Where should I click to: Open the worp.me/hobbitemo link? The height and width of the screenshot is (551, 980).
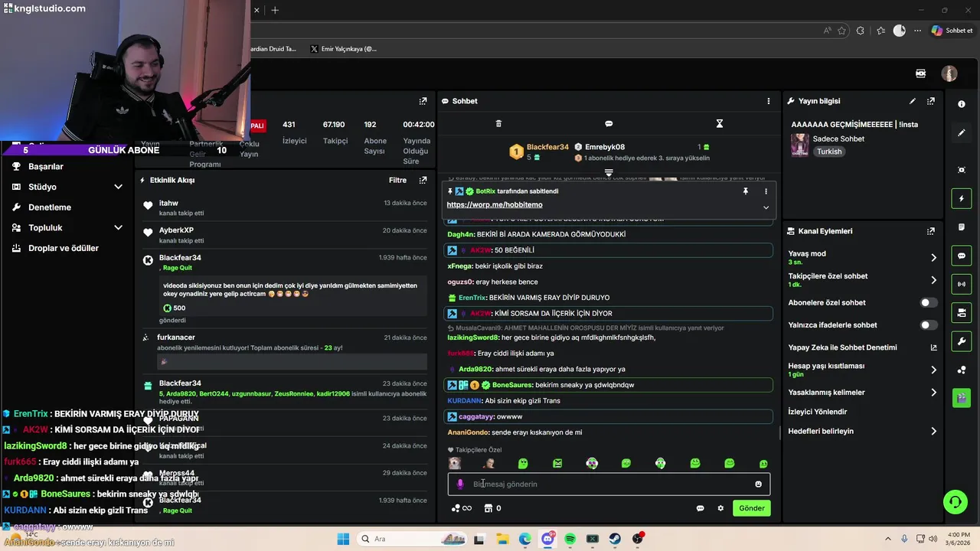pos(495,205)
